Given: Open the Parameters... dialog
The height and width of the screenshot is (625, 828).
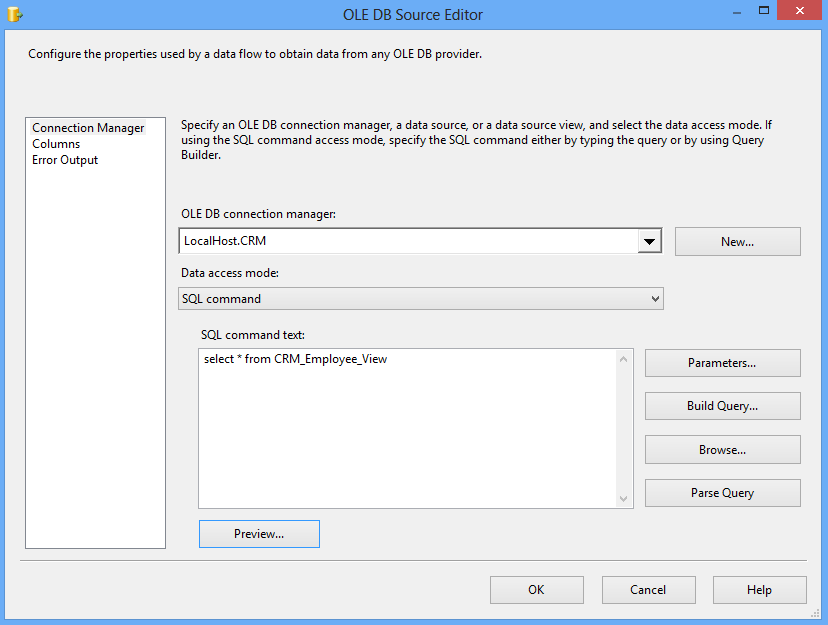Looking at the screenshot, I should [722, 363].
